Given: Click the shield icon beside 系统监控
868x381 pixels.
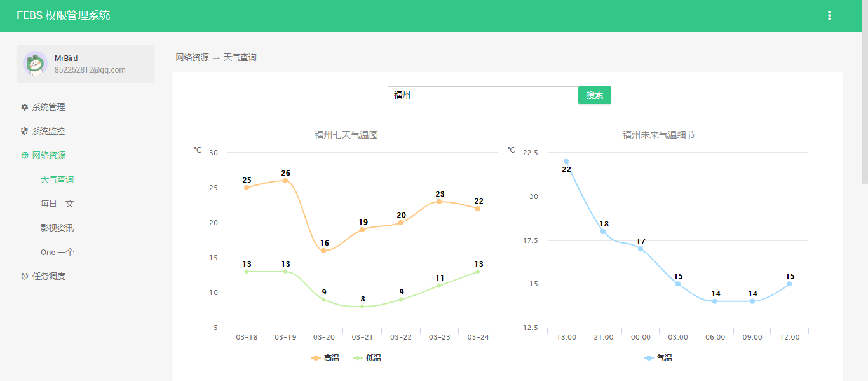Looking at the screenshot, I should pyautogui.click(x=25, y=132).
